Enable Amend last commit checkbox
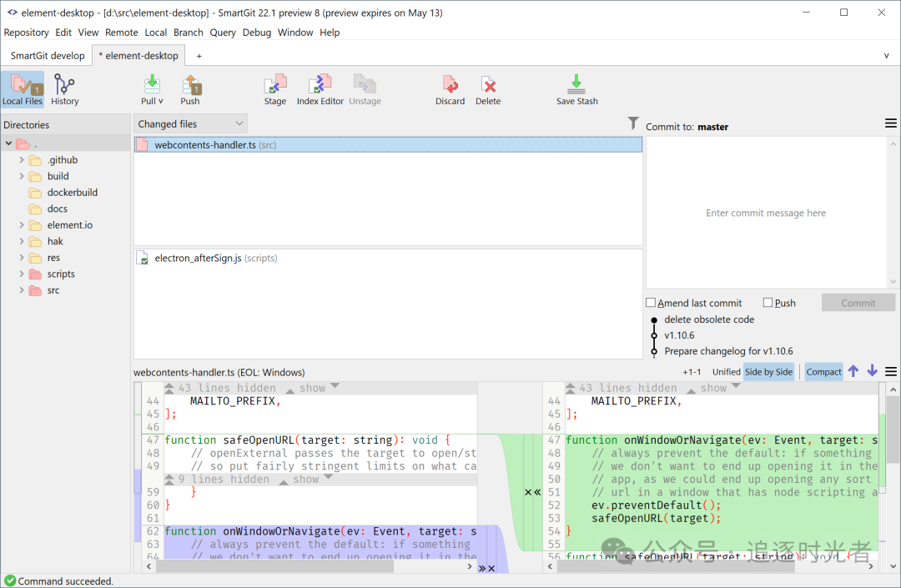 tap(651, 303)
